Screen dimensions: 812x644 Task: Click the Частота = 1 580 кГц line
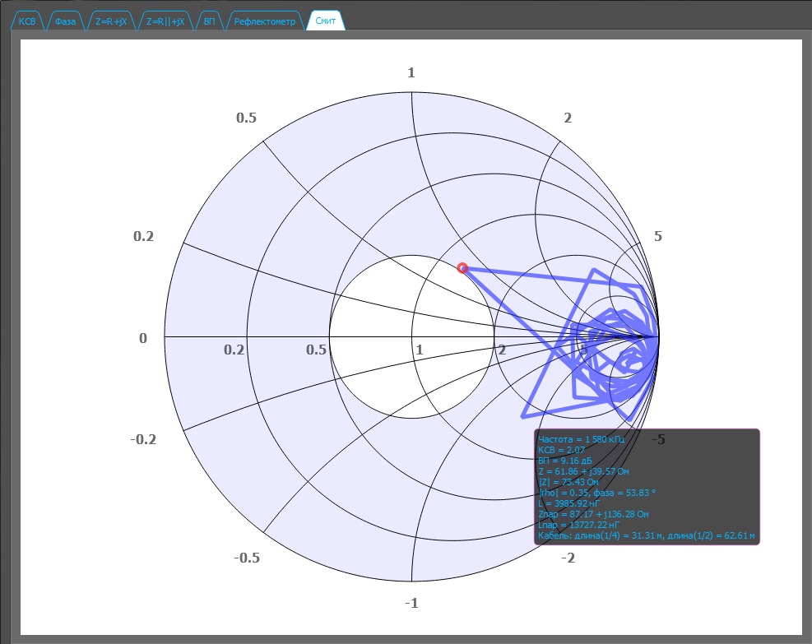coord(582,440)
